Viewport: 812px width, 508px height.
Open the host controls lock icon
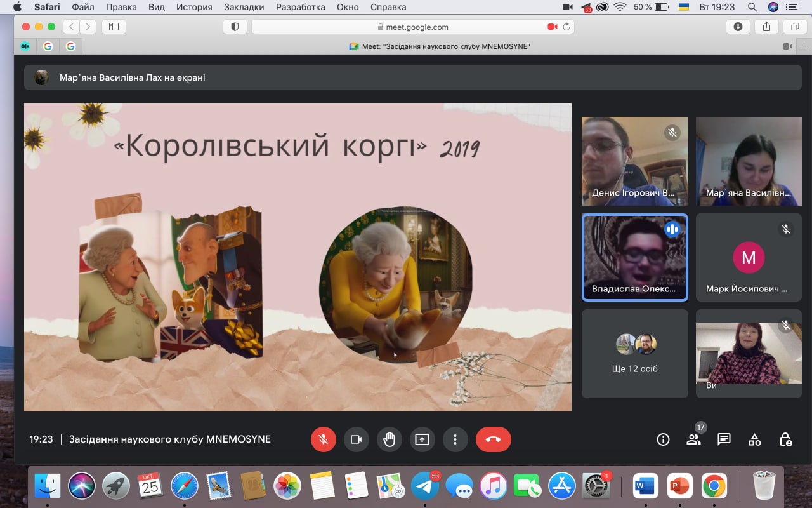tap(785, 439)
